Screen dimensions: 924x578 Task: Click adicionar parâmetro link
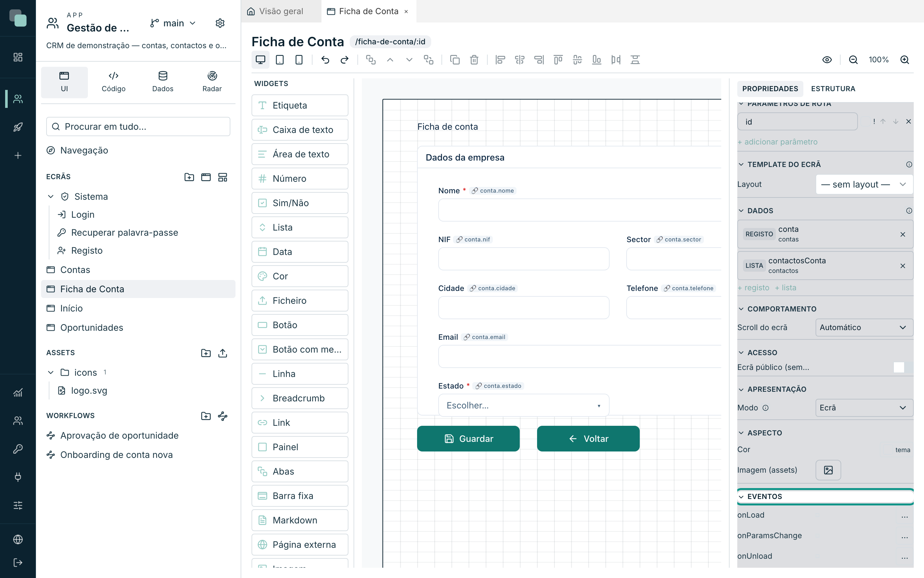click(x=778, y=142)
